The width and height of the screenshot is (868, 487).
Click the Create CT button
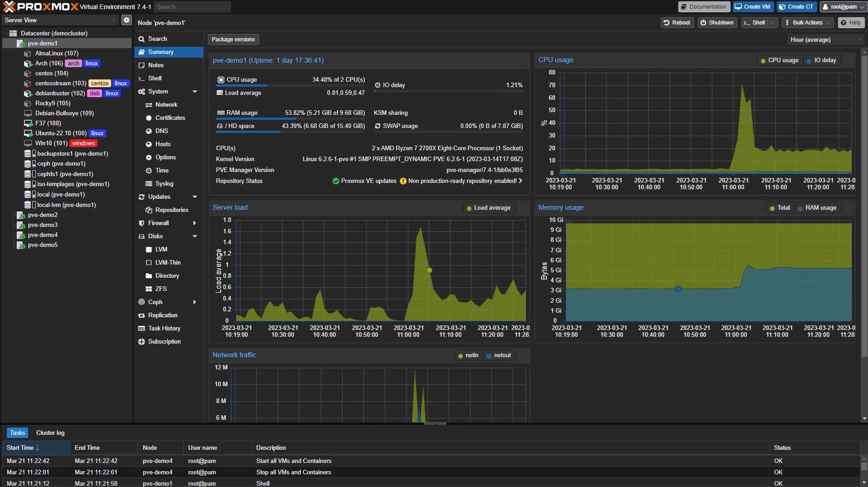click(796, 7)
